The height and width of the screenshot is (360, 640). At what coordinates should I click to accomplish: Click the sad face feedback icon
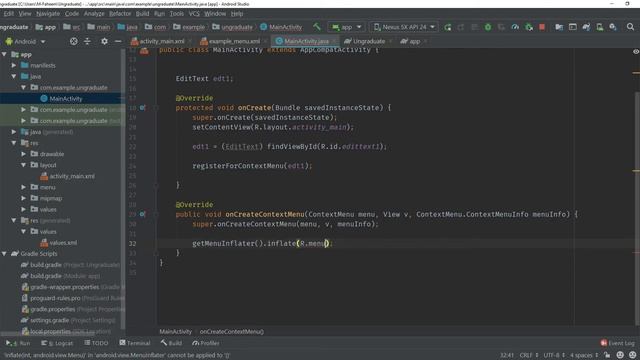pos(633,355)
